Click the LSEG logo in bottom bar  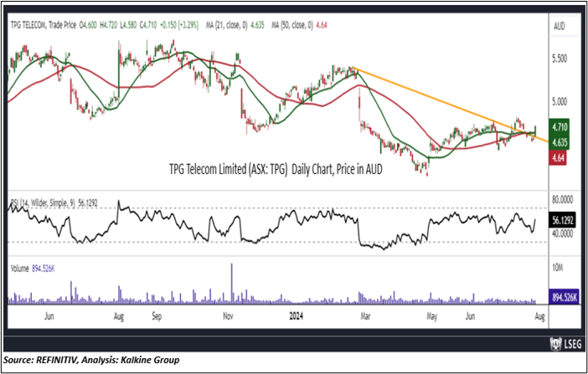click(565, 343)
